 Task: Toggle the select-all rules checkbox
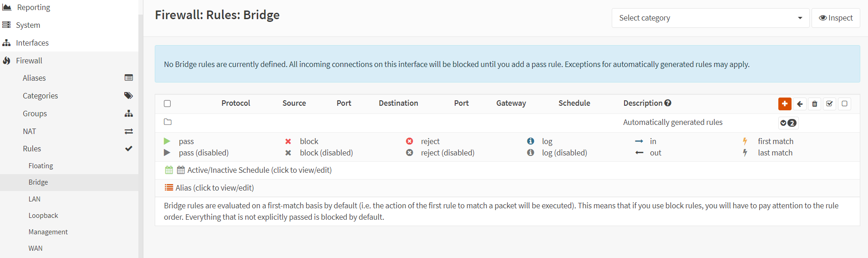point(168,103)
